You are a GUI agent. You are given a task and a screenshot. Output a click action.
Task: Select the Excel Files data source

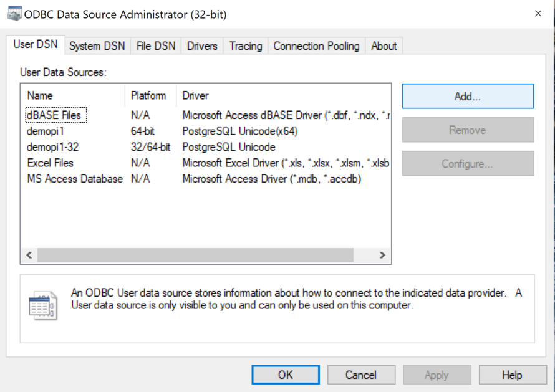click(x=52, y=163)
